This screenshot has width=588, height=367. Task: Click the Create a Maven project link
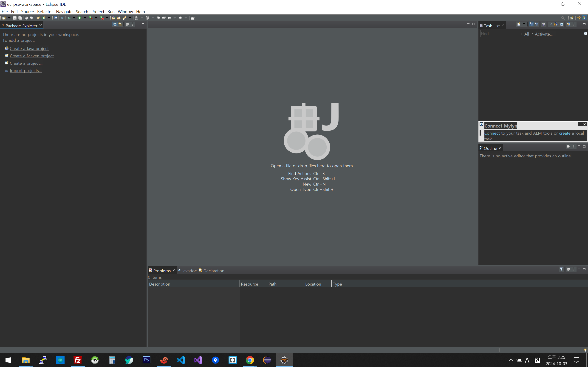pos(32,56)
